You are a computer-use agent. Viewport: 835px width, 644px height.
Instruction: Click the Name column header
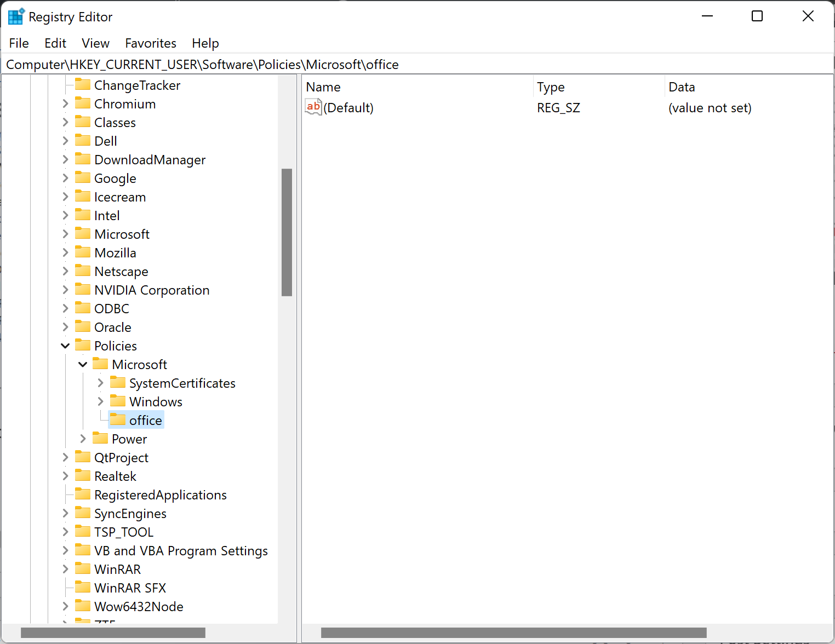[x=323, y=87]
